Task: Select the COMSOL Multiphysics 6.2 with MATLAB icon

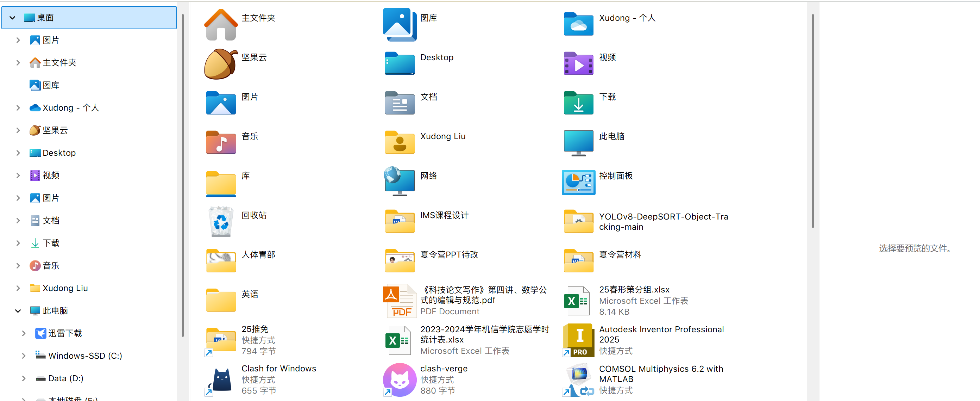Action: 578,380
